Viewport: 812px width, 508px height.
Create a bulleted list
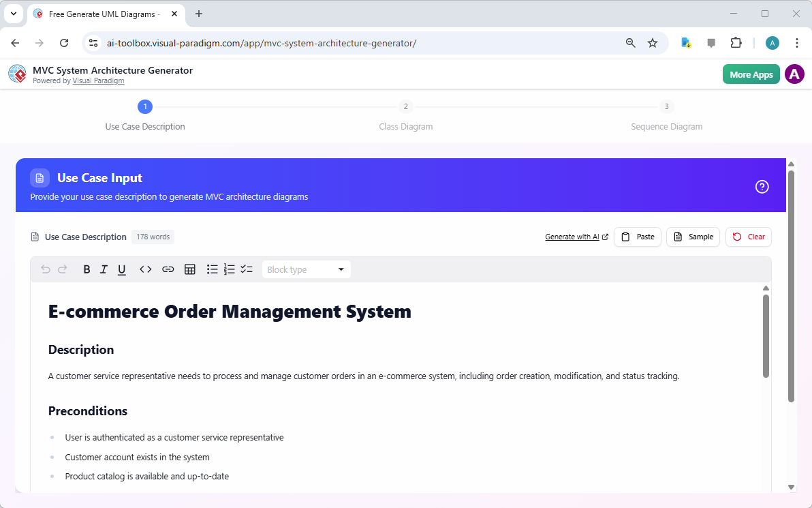click(212, 269)
